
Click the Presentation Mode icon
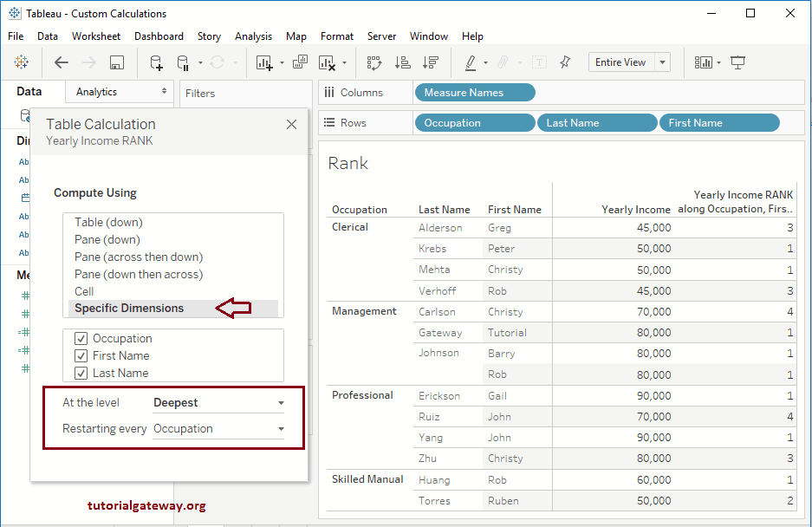tap(738, 62)
